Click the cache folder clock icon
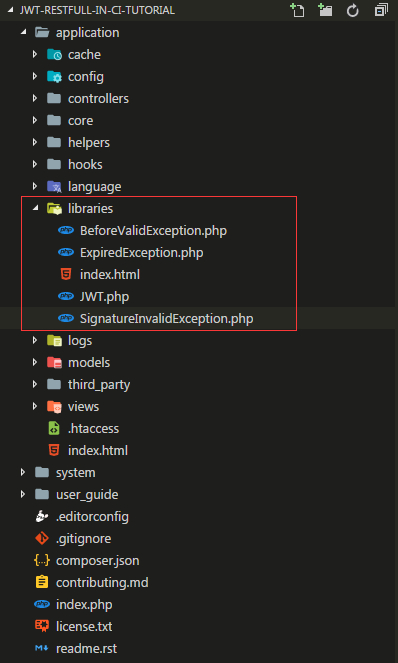Viewport: 398px width, 663px height. (x=54, y=55)
